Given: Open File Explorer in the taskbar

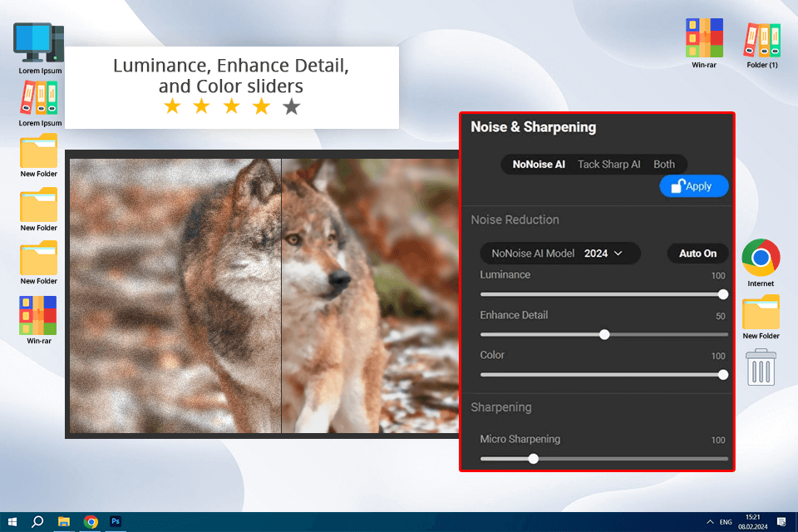Looking at the screenshot, I should coord(64,521).
